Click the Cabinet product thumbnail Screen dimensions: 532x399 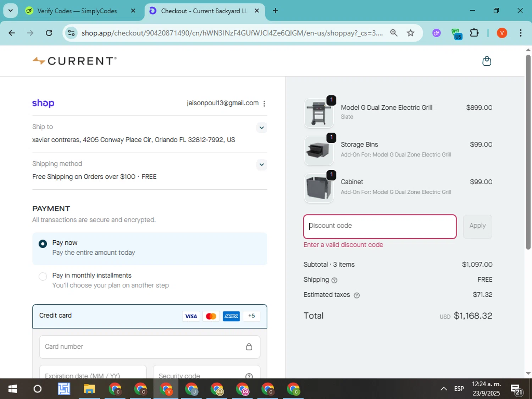pos(318,188)
